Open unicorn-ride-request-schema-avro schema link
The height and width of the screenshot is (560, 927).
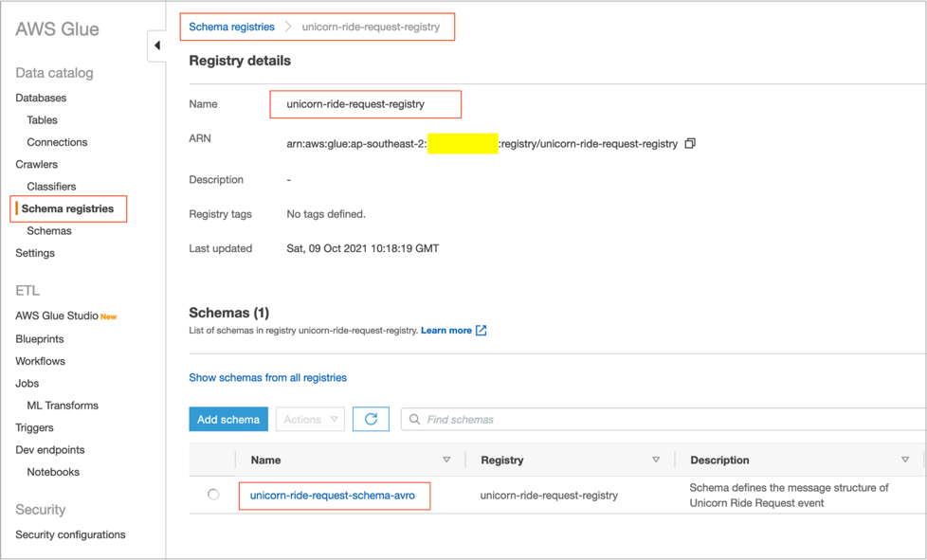tap(333, 496)
